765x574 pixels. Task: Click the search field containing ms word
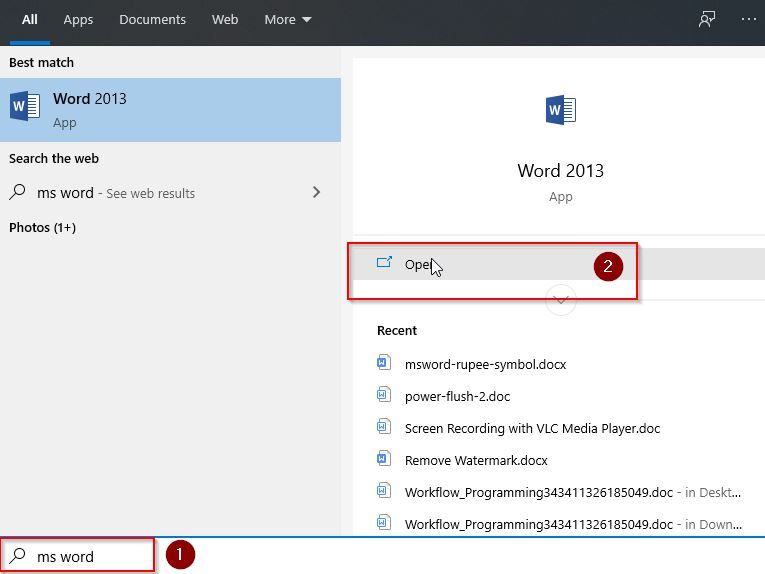tap(90, 556)
